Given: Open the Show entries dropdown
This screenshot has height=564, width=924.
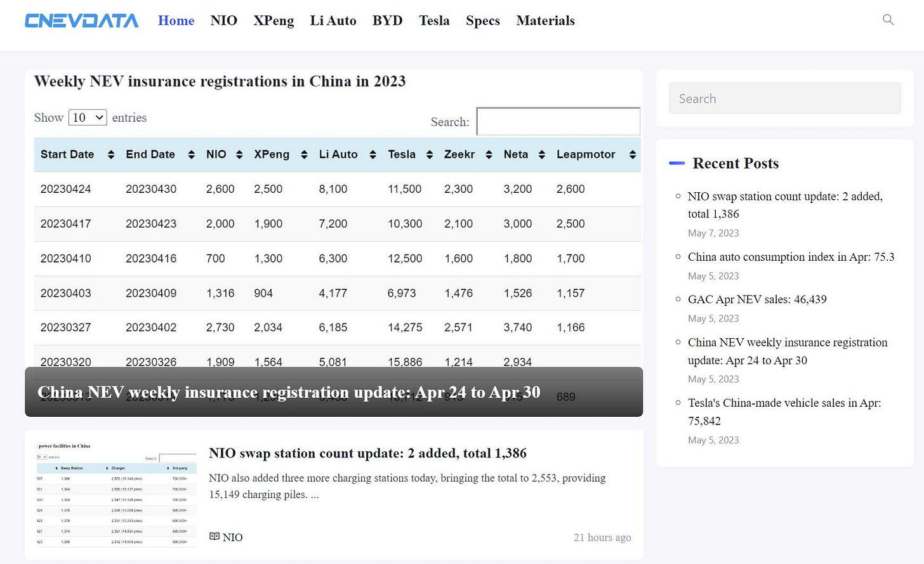Looking at the screenshot, I should [x=88, y=117].
